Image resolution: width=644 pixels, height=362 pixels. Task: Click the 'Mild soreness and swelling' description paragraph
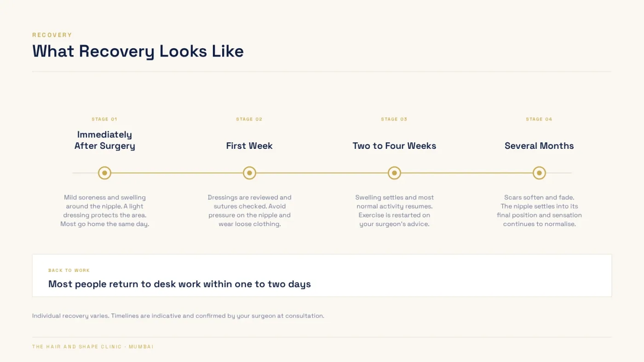click(x=105, y=211)
